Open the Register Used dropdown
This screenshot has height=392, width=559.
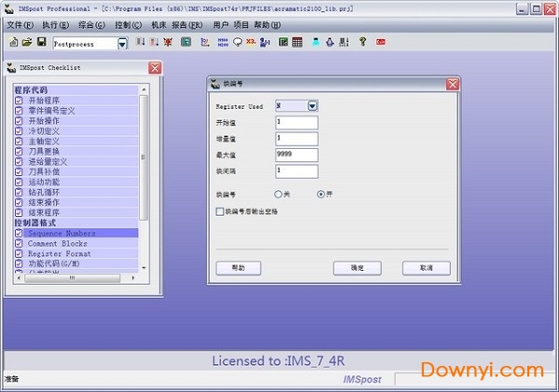click(312, 106)
